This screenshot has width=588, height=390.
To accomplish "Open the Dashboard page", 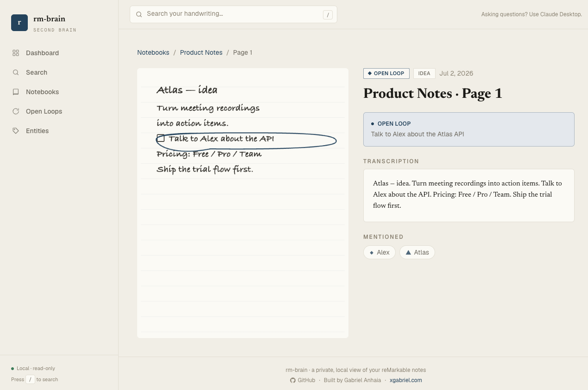I will (x=59, y=53).
